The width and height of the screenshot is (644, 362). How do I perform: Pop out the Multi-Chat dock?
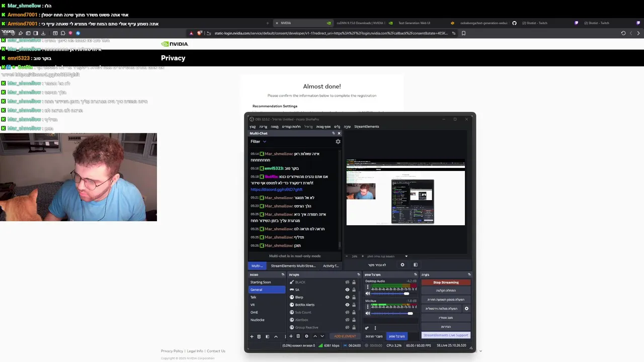[x=333, y=133]
